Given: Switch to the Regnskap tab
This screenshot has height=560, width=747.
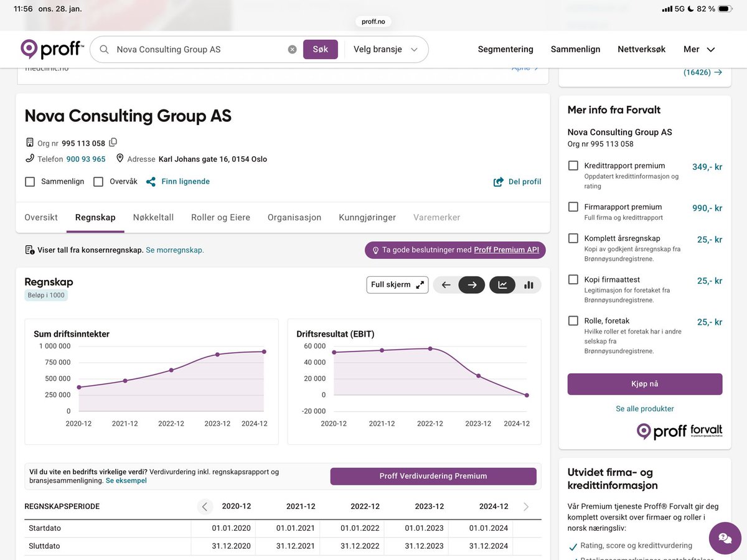Looking at the screenshot, I should click(x=95, y=217).
